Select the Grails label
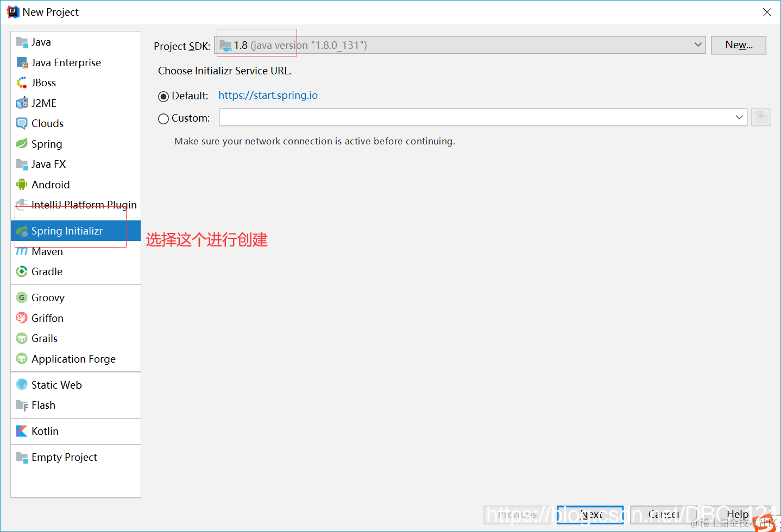 [45, 338]
